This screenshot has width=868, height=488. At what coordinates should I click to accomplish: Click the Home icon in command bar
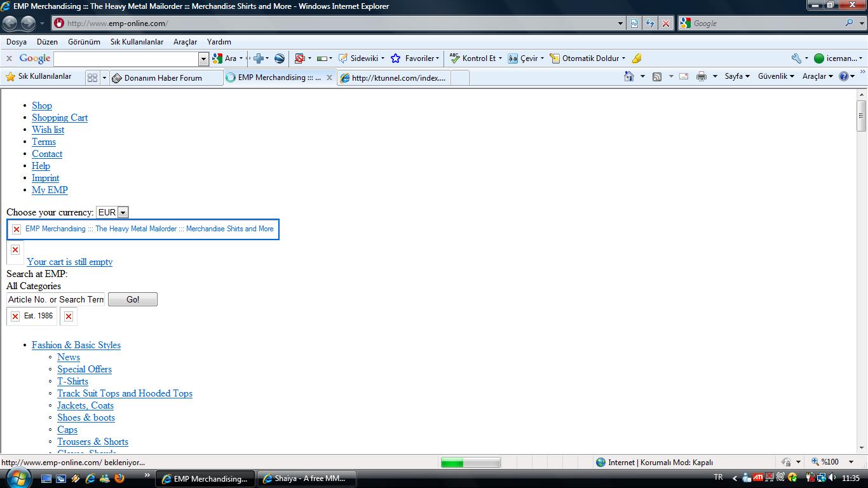coord(629,76)
